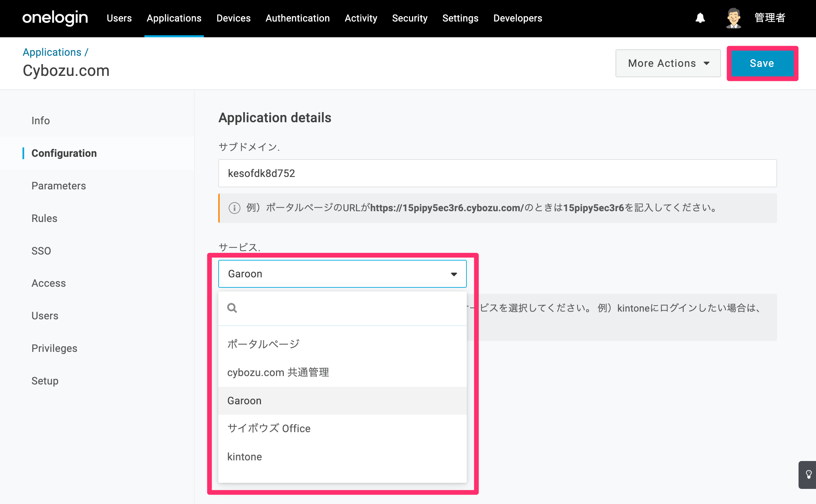Image resolution: width=816 pixels, height=504 pixels.
Task: Click the サービス field label
Action: (239, 247)
